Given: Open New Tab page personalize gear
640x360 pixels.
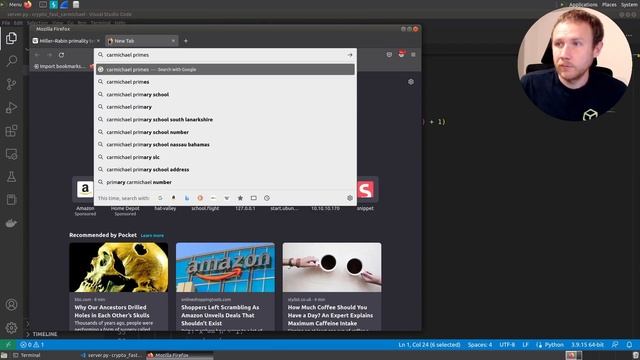Looking at the screenshot, I should (x=411, y=82).
